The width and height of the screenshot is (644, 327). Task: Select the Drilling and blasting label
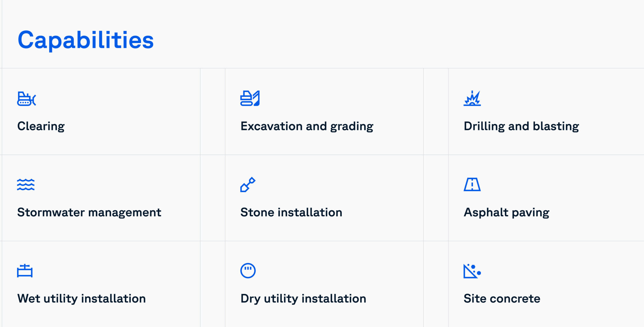pyautogui.click(x=521, y=126)
